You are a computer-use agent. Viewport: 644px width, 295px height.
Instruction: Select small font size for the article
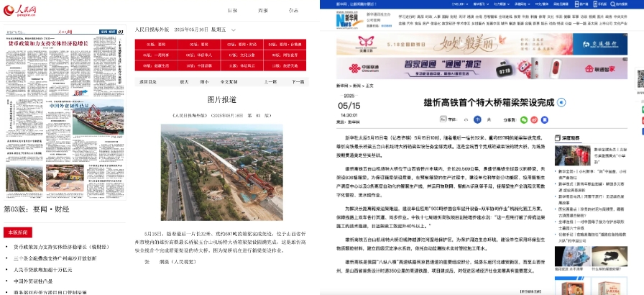(465, 120)
